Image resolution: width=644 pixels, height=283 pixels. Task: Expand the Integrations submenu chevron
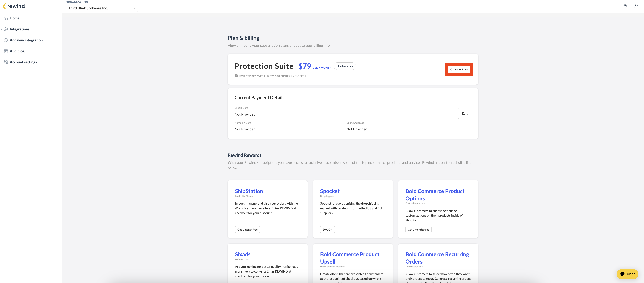pos(2,29)
